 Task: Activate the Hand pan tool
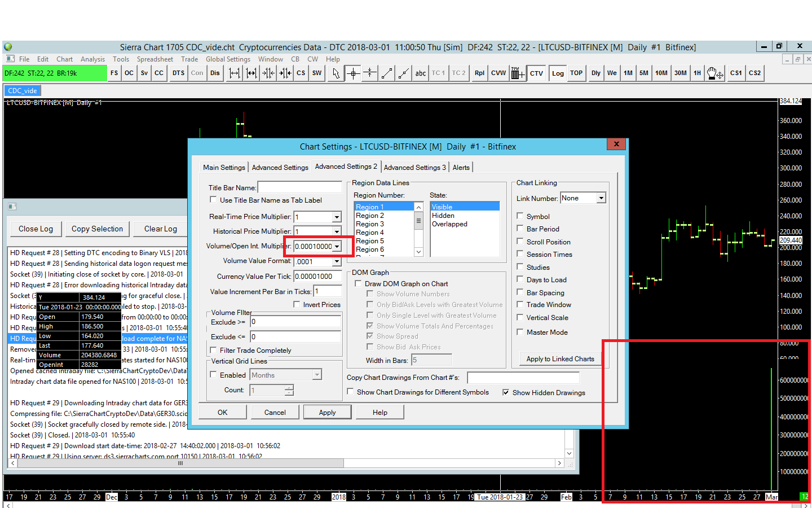click(x=715, y=73)
